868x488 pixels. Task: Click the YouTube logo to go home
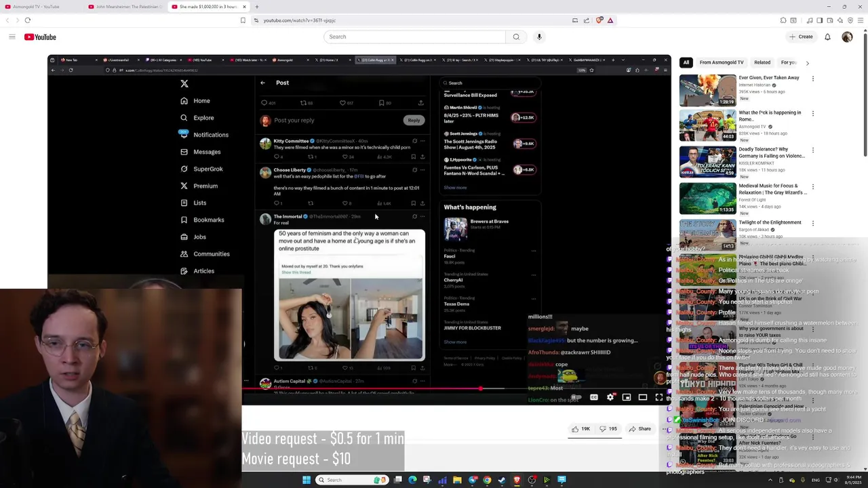pyautogui.click(x=40, y=37)
